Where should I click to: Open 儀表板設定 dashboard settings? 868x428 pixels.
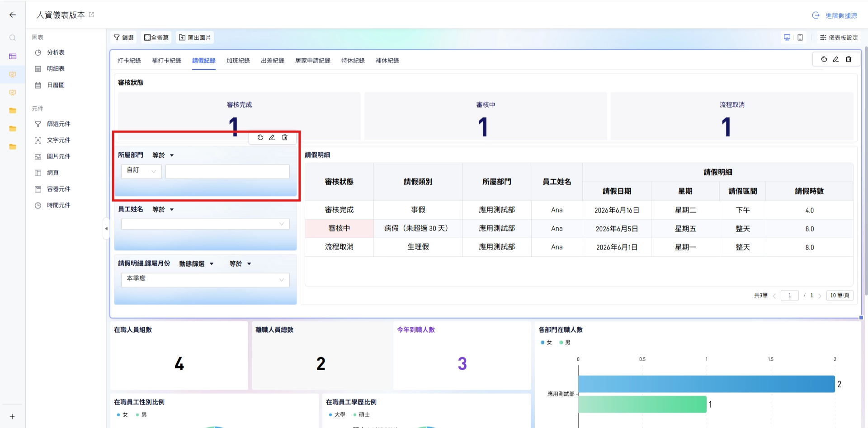point(839,38)
